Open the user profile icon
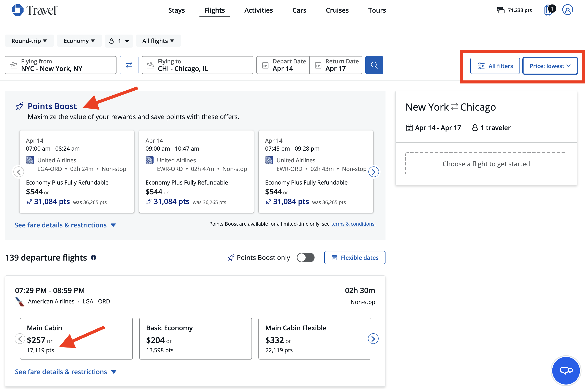This screenshot has height=389, width=588. [x=567, y=10]
